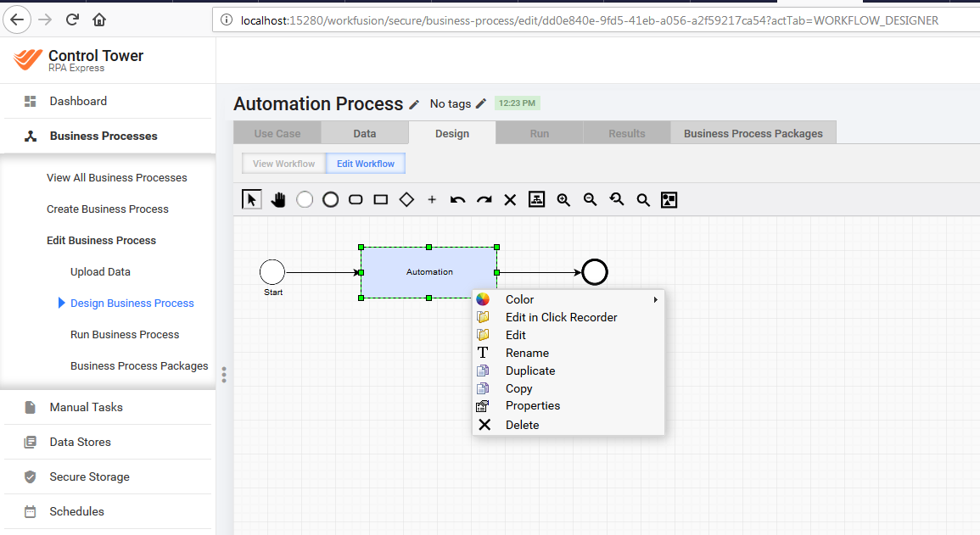Zoom in with plus magnifier
This screenshot has height=535, width=980.
pyautogui.click(x=563, y=200)
